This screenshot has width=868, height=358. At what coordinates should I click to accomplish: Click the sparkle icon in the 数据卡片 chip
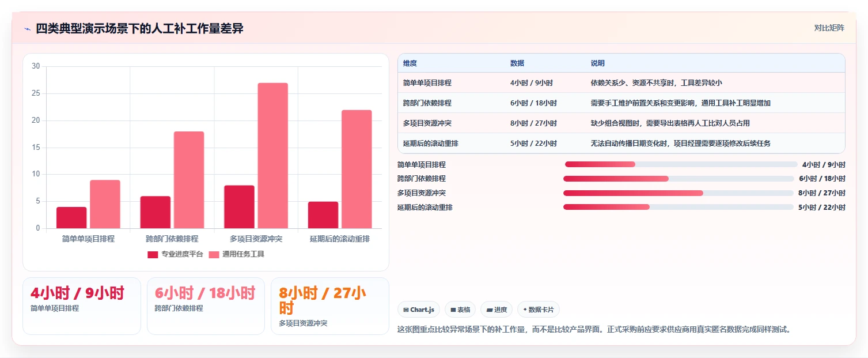click(525, 310)
